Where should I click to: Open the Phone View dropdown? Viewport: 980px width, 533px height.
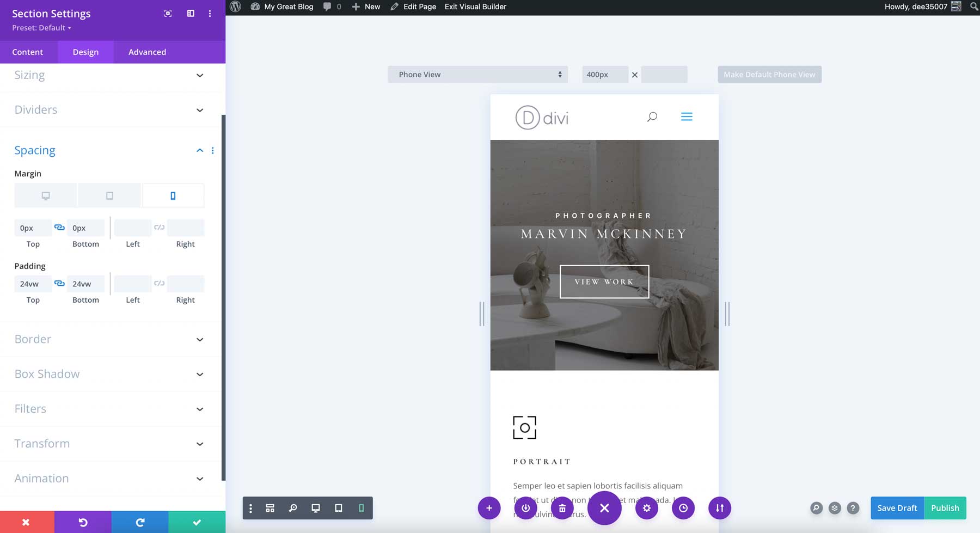(x=478, y=74)
